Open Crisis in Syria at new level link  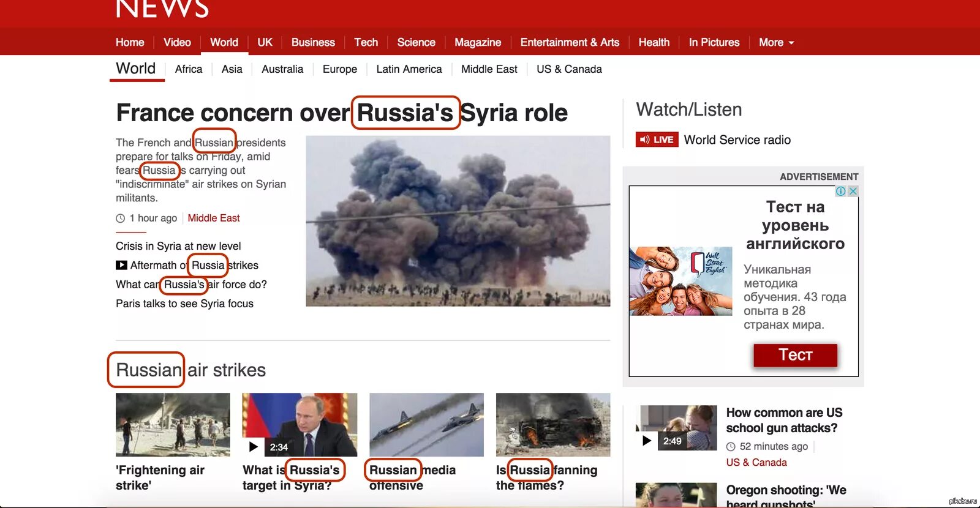[178, 246]
